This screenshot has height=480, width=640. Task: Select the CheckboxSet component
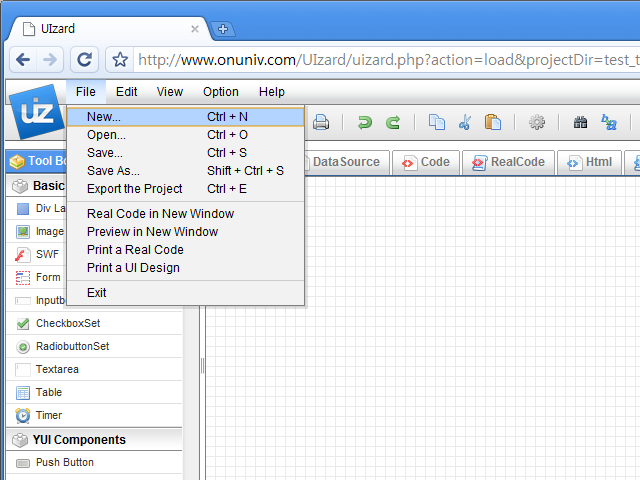pyautogui.click(x=68, y=323)
